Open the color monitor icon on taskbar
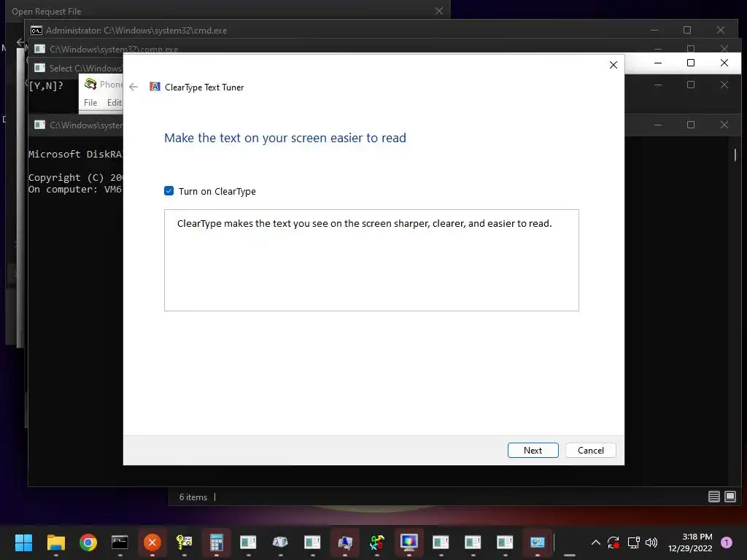 click(409, 542)
